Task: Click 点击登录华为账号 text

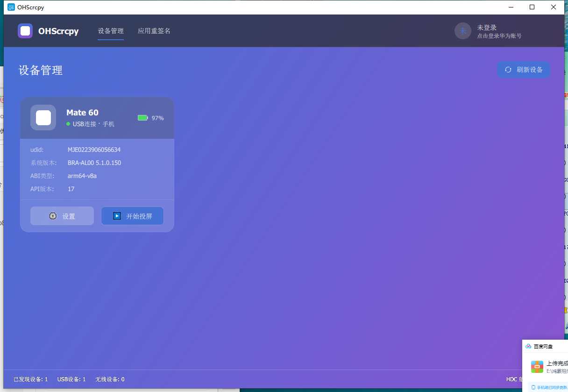Action: [499, 36]
